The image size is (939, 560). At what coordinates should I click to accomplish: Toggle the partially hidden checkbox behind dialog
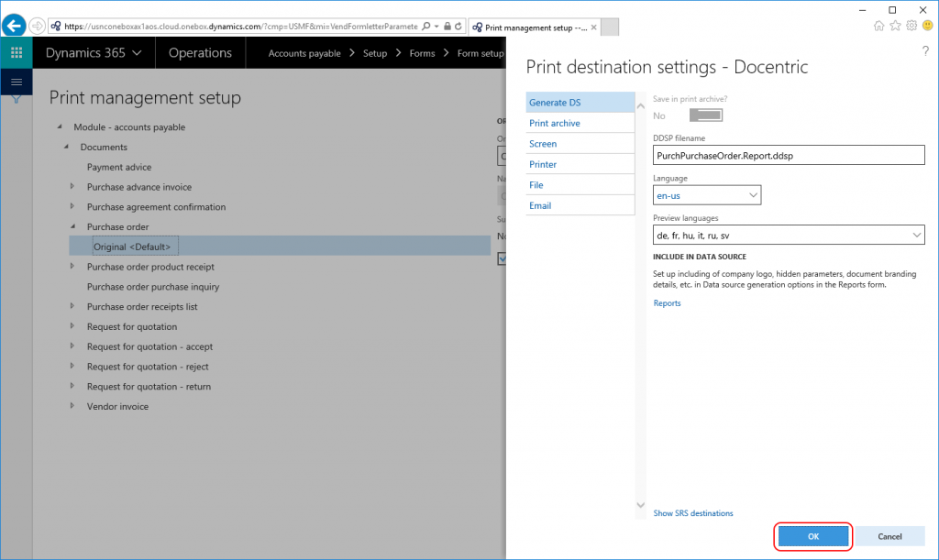pos(502,259)
